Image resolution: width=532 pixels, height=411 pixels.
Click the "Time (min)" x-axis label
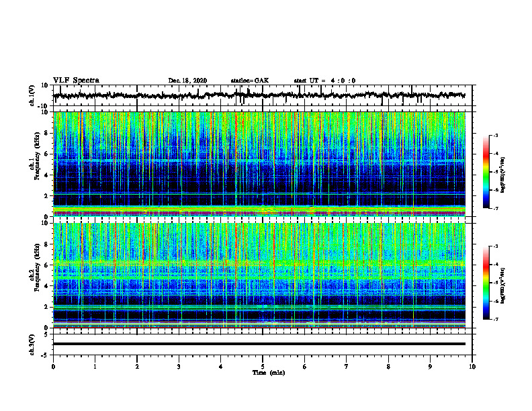coord(269,373)
